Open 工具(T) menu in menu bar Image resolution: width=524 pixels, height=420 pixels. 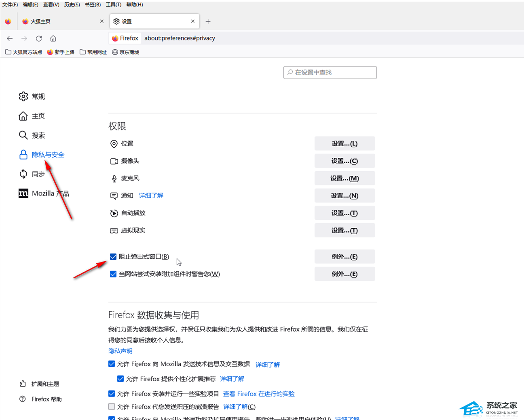[x=113, y=4]
